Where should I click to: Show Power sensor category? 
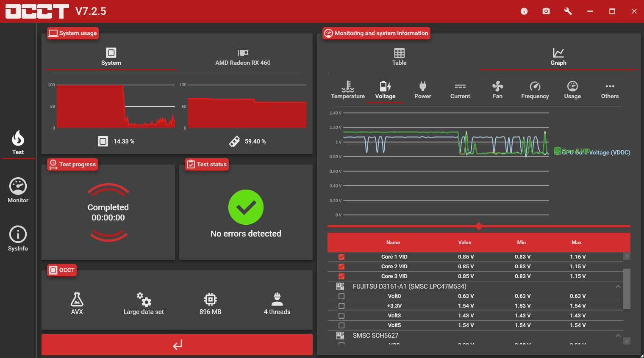click(422, 90)
